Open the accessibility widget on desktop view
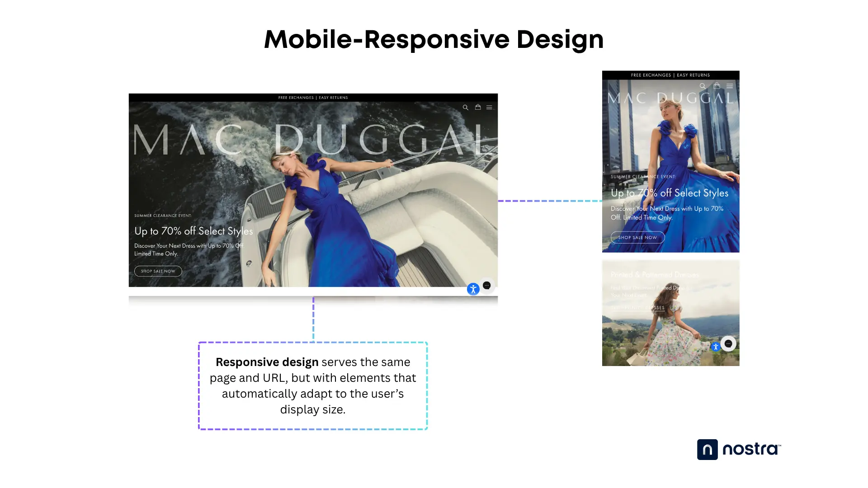The height and width of the screenshot is (488, 868). point(473,289)
